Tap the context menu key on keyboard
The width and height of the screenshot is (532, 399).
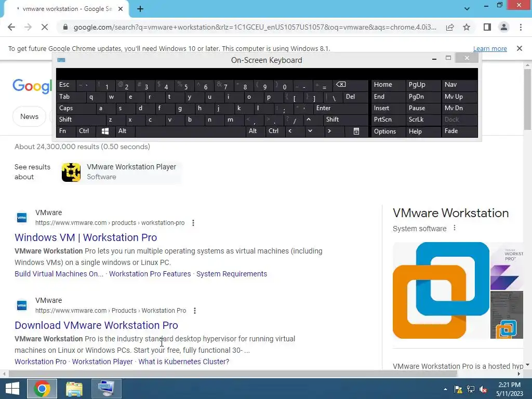pos(356,131)
